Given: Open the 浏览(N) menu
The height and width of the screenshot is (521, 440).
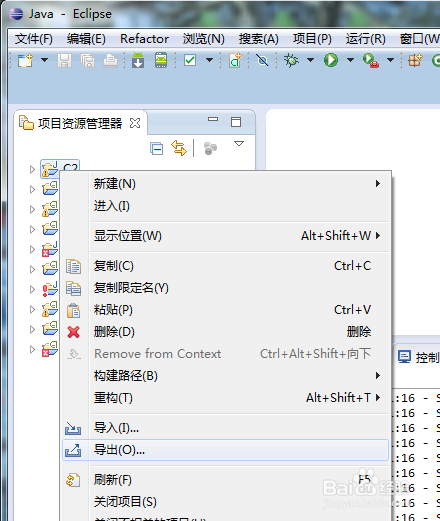Looking at the screenshot, I should (204, 39).
